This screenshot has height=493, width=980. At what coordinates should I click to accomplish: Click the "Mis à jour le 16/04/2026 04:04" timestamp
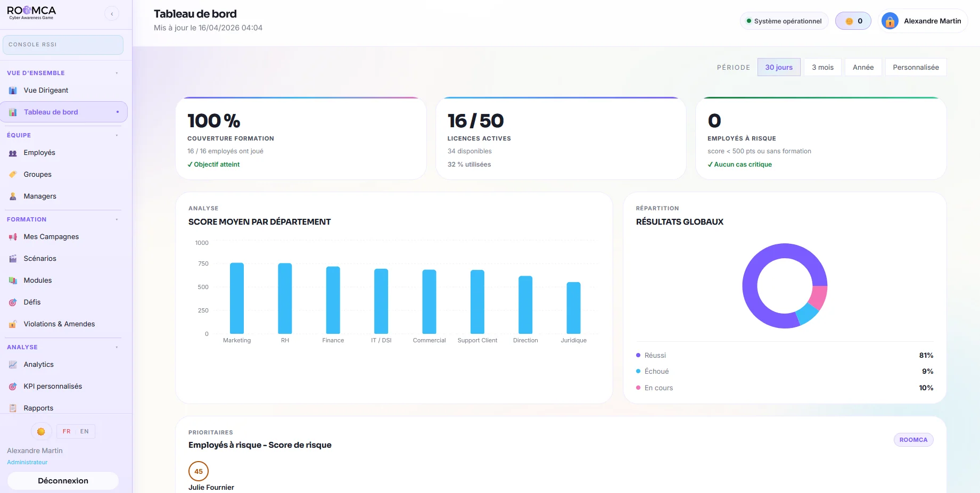coord(208,28)
